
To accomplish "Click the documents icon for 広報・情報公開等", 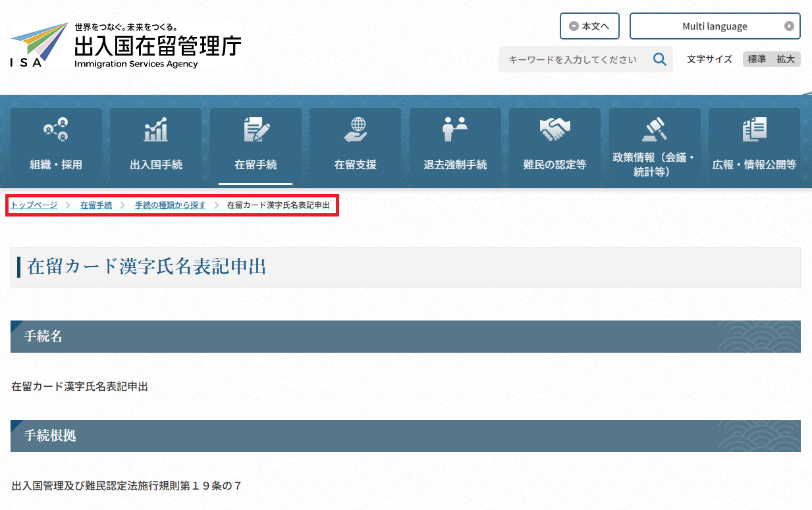I will (x=754, y=130).
